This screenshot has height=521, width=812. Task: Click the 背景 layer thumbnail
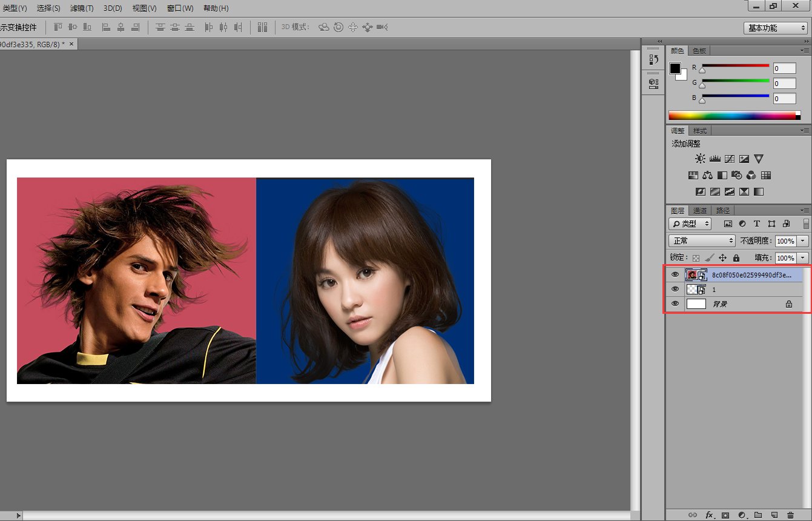696,304
